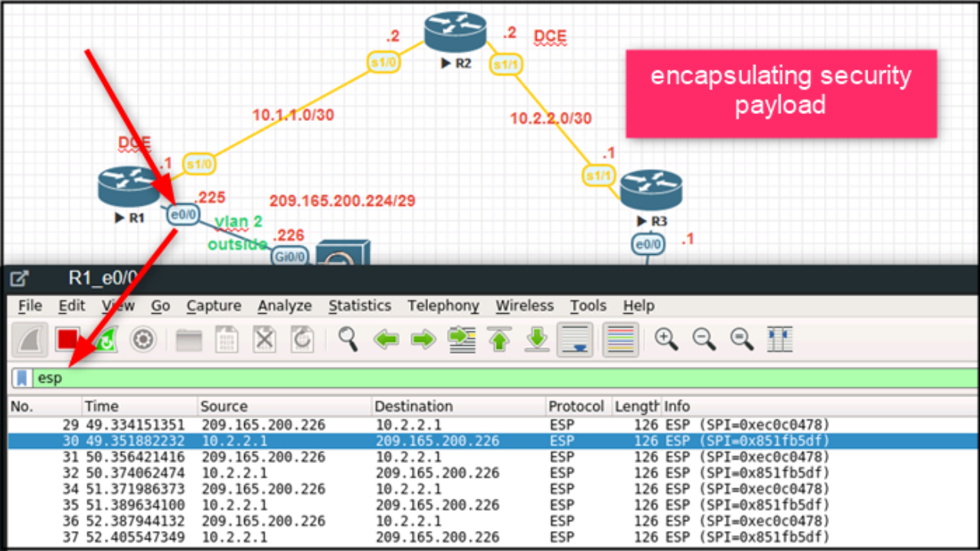Open the File menu
The width and height of the screenshot is (980, 551).
click(30, 306)
